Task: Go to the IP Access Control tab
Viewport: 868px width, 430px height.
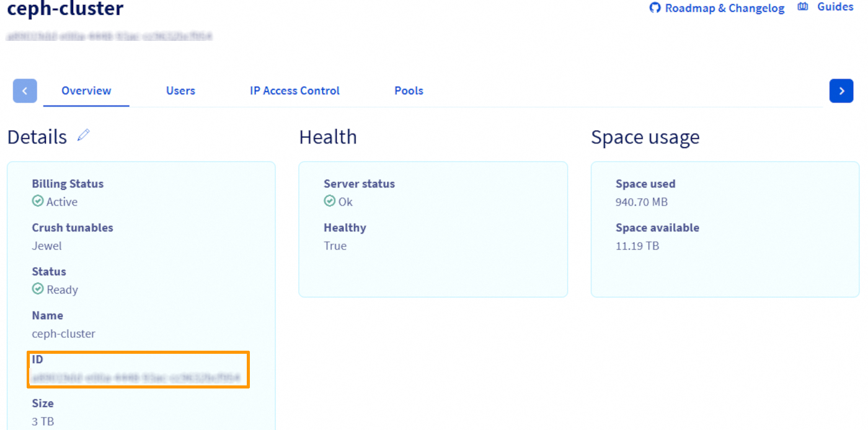Action: pyautogui.click(x=294, y=90)
